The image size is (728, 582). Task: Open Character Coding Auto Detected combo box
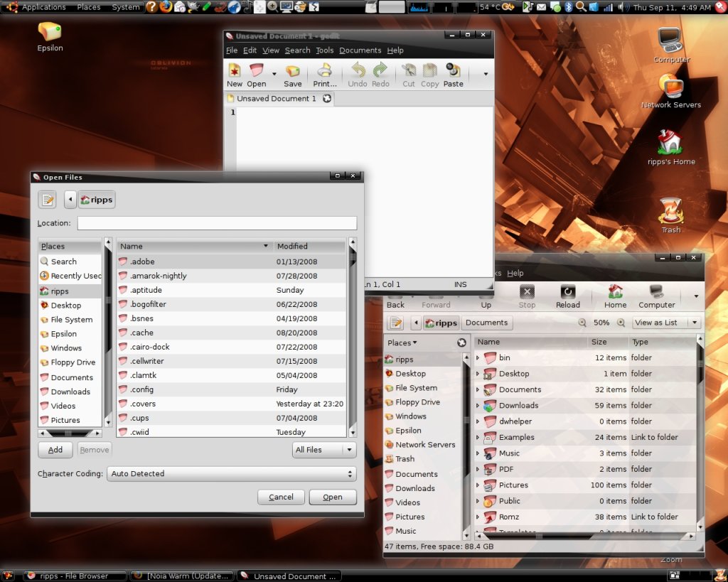pyautogui.click(x=232, y=474)
